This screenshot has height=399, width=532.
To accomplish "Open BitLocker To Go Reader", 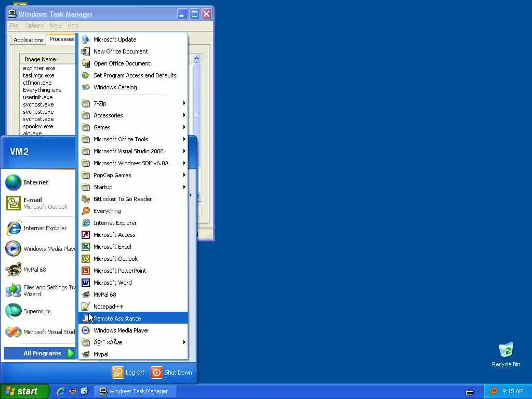I will (133, 199).
